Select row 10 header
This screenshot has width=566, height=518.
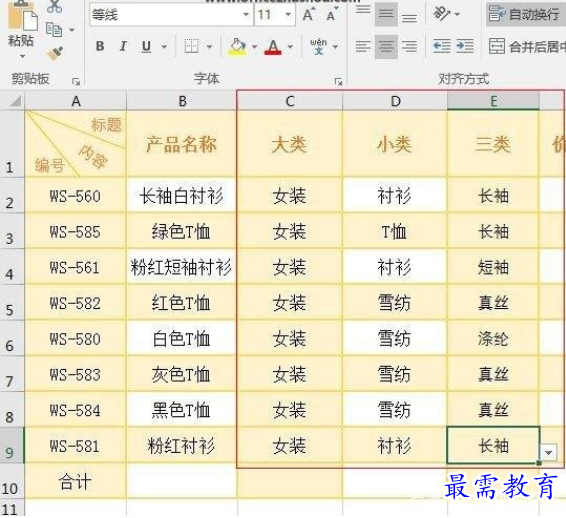12,481
